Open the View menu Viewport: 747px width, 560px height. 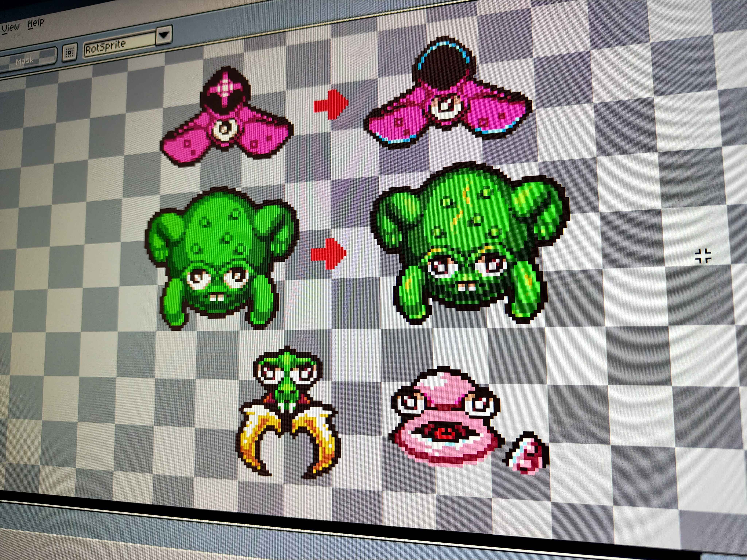coord(11,28)
